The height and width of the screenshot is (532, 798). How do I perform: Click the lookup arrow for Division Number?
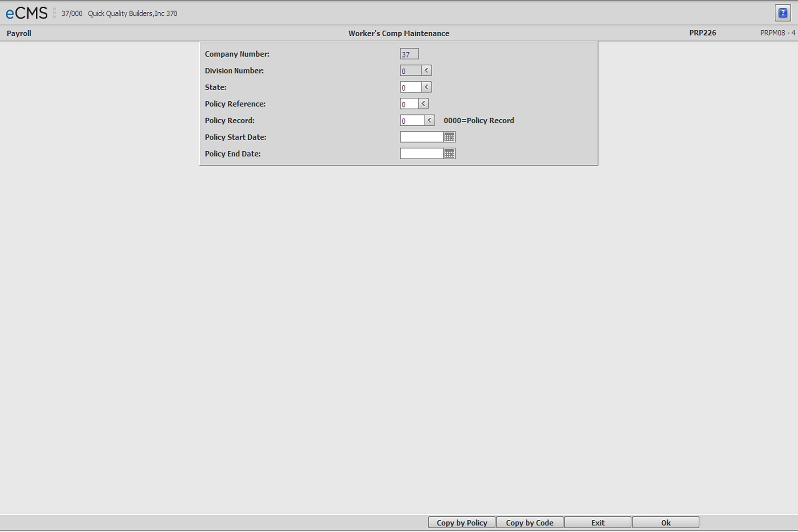click(x=426, y=71)
